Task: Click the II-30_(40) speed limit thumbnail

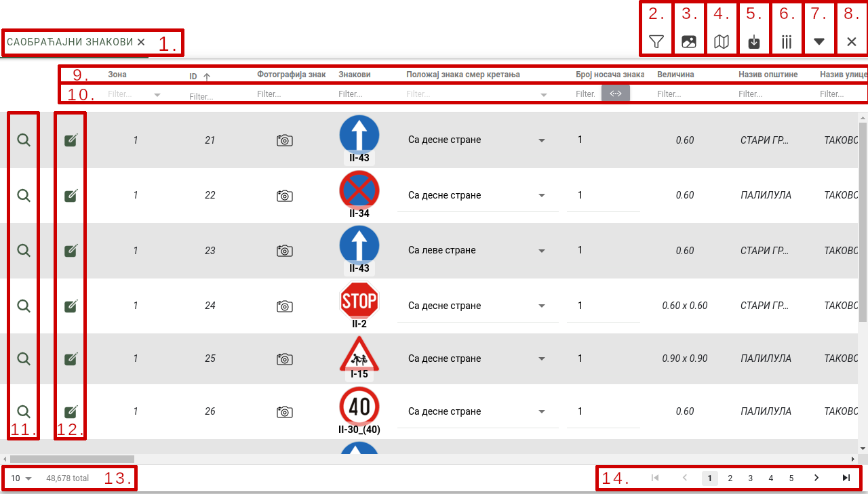Action: [x=359, y=407]
